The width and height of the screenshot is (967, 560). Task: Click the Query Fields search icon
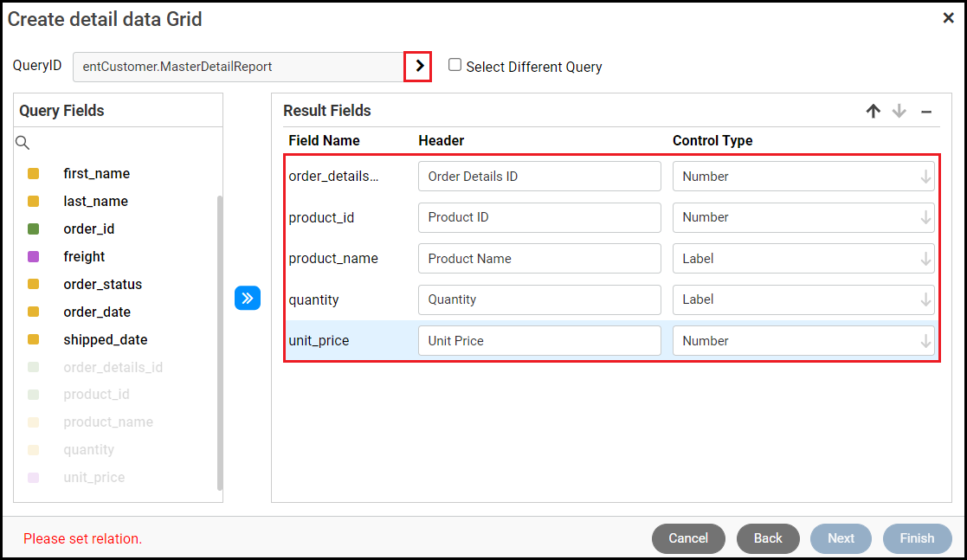tap(23, 143)
